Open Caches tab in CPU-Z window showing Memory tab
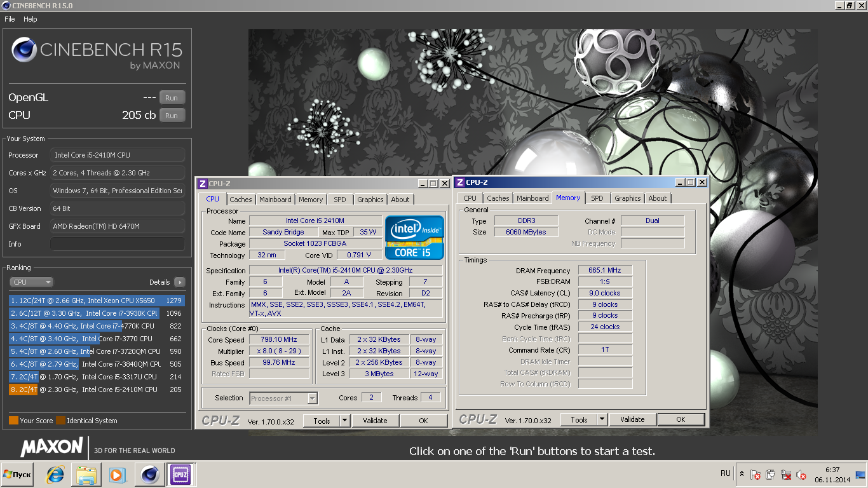 pyautogui.click(x=498, y=198)
